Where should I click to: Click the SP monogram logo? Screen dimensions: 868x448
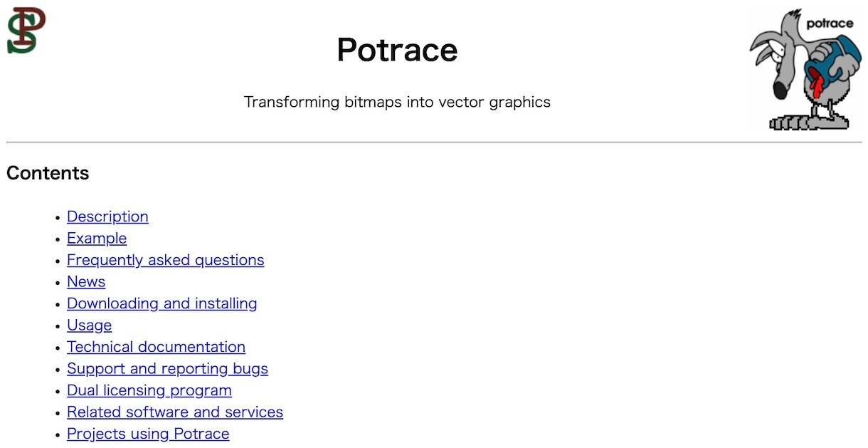(26, 30)
